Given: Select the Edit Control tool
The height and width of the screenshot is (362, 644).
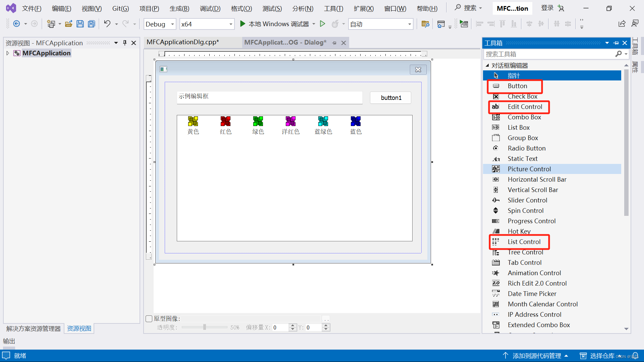Looking at the screenshot, I should tap(525, 107).
